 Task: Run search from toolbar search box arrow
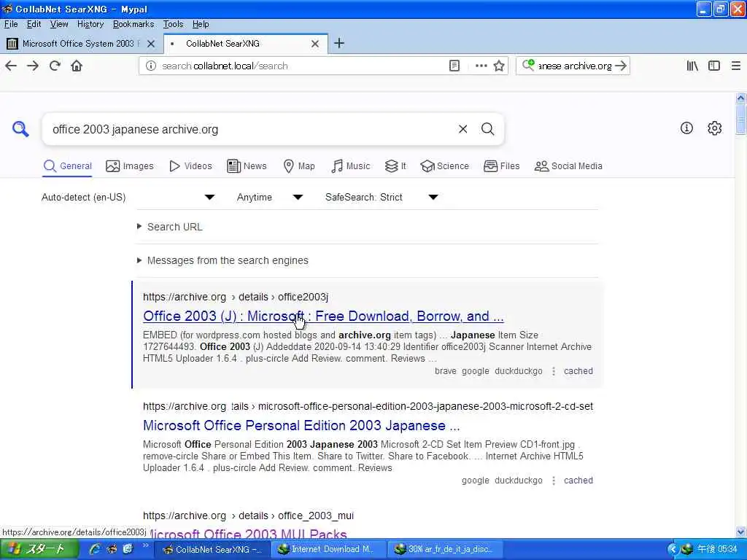pos(620,66)
